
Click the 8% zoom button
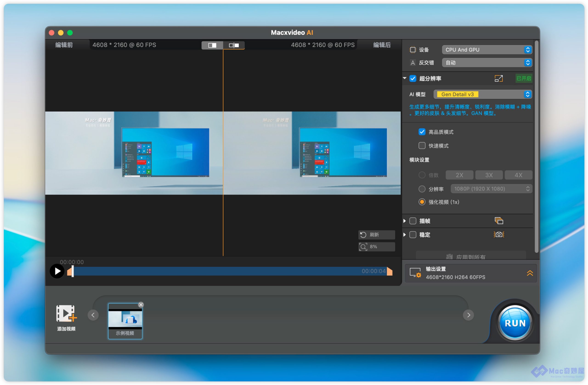pyautogui.click(x=376, y=246)
